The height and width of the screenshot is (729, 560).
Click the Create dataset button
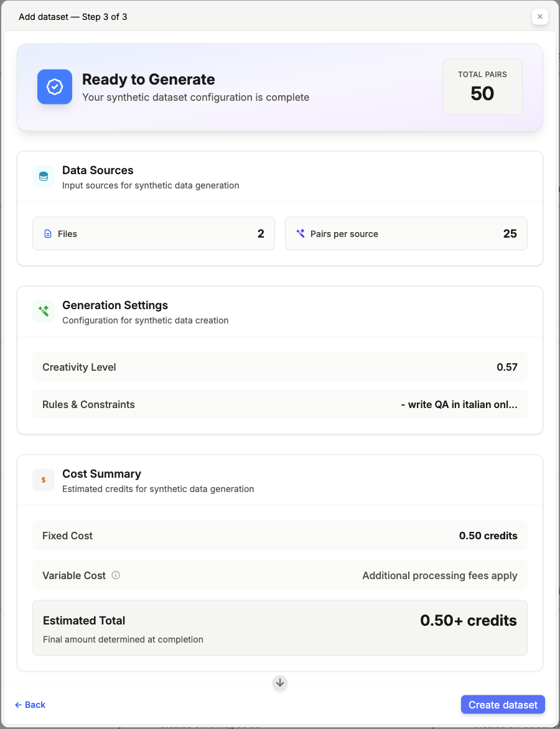503,704
